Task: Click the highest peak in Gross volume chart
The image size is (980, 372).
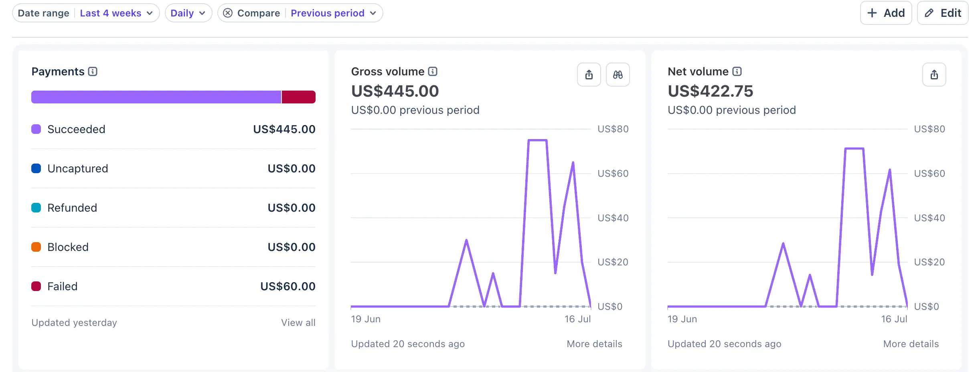Action: (x=538, y=140)
